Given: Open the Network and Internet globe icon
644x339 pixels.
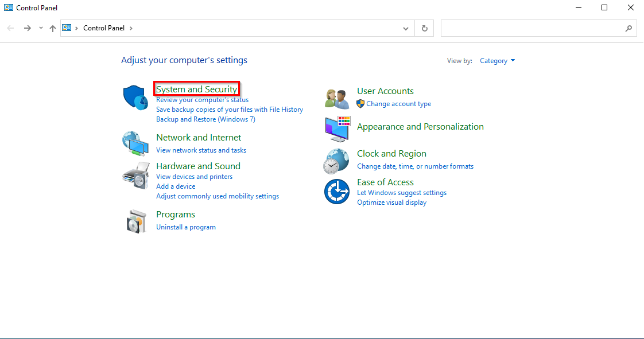Looking at the screenshot, I should coord(135,143).
